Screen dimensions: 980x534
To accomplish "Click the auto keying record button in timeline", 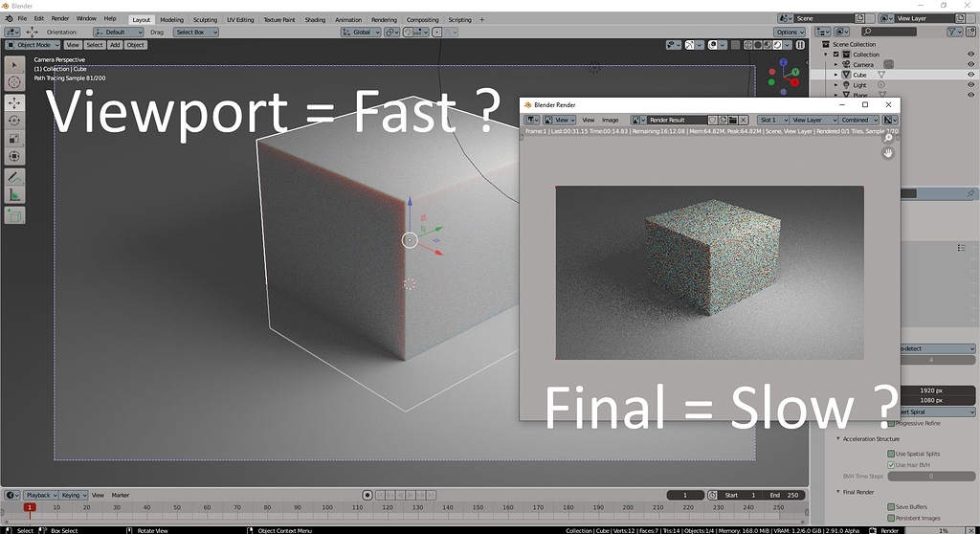I will pyautogui.click(x=367, y=495).
